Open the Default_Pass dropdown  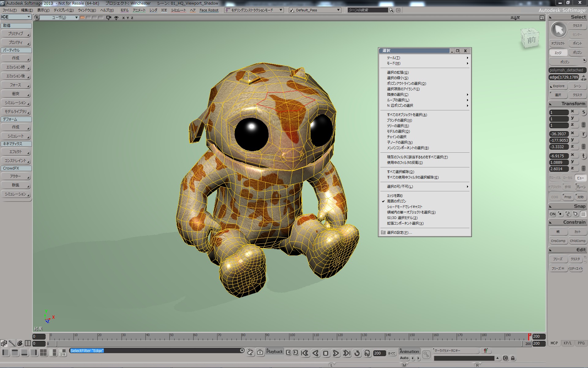click(x=315, y=10)
